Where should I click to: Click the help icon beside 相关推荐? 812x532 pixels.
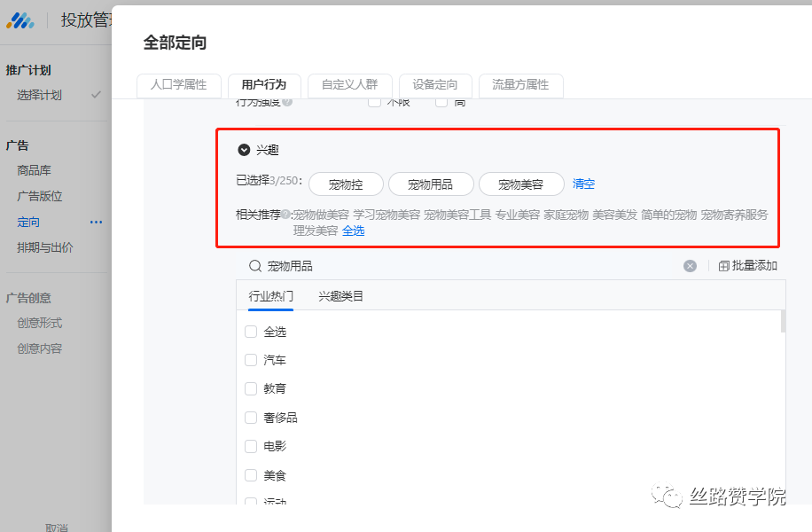click(x=285, y=215)
